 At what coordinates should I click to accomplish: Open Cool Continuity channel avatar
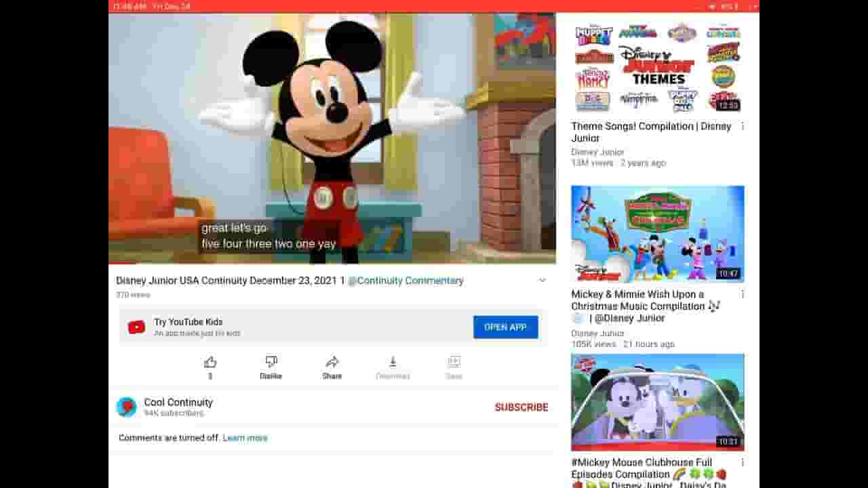pyautogui.click(x=126, y=407)
